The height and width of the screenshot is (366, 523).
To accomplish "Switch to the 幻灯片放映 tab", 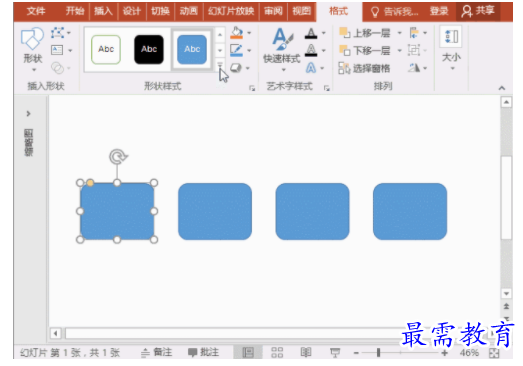I will pyautogui.click(x=231, y=11).
